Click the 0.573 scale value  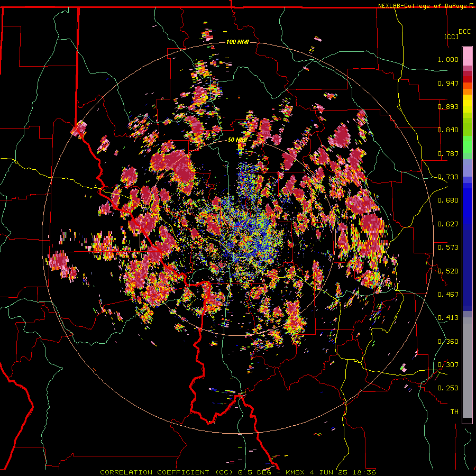tap(448, 248)
